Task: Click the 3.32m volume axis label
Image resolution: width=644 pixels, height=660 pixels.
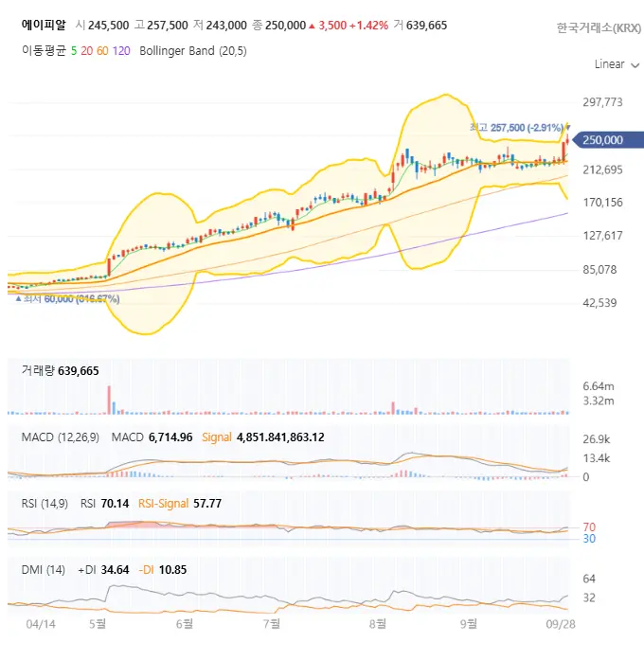Action: [599, 401]
